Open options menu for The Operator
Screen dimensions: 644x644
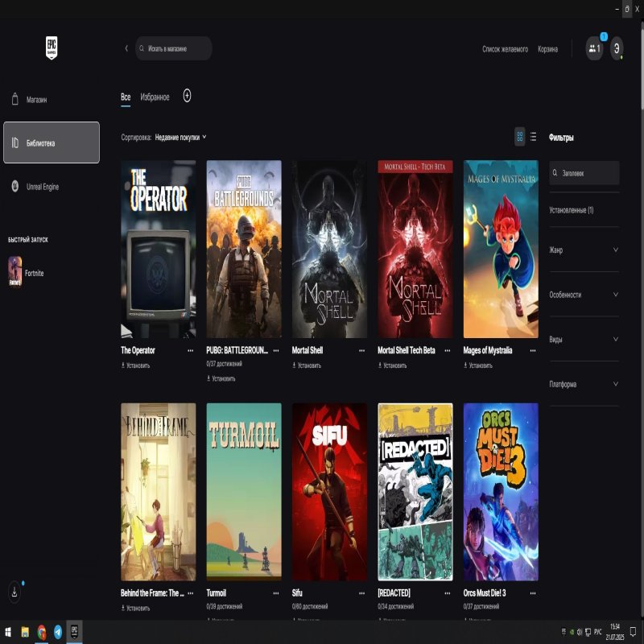click(x=190, y=351)
